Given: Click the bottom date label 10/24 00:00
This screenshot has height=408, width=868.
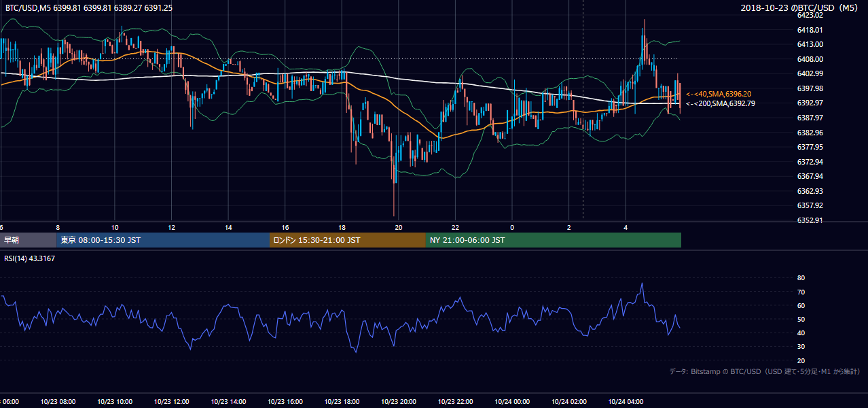Looking at the screenshot, I should [512, 402].
